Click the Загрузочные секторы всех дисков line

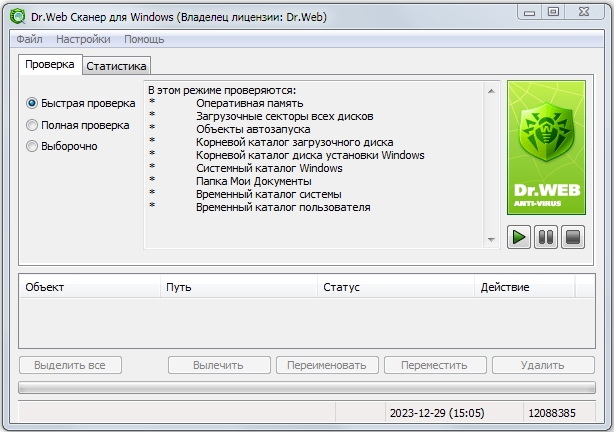285,116
